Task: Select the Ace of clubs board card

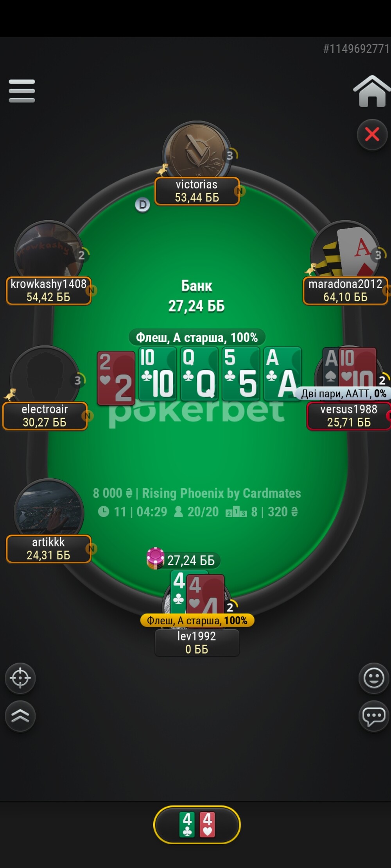Action: [283, 374]
